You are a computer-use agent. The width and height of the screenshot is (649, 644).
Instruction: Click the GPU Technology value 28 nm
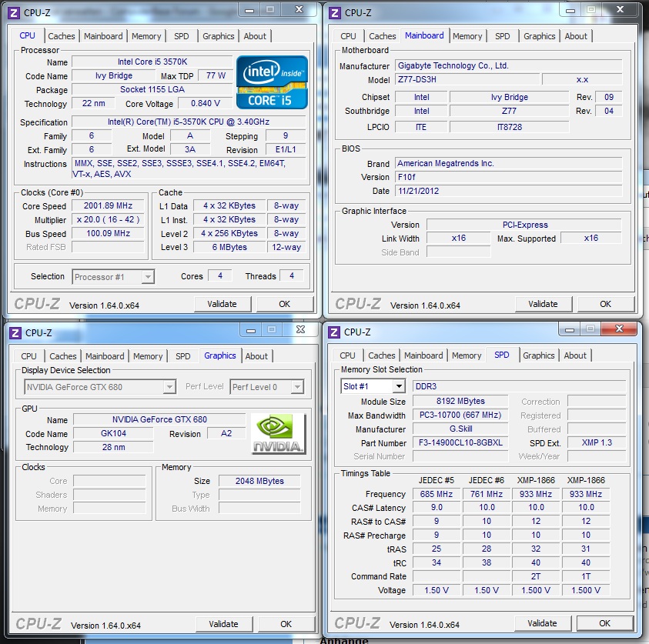coord(113,448)
